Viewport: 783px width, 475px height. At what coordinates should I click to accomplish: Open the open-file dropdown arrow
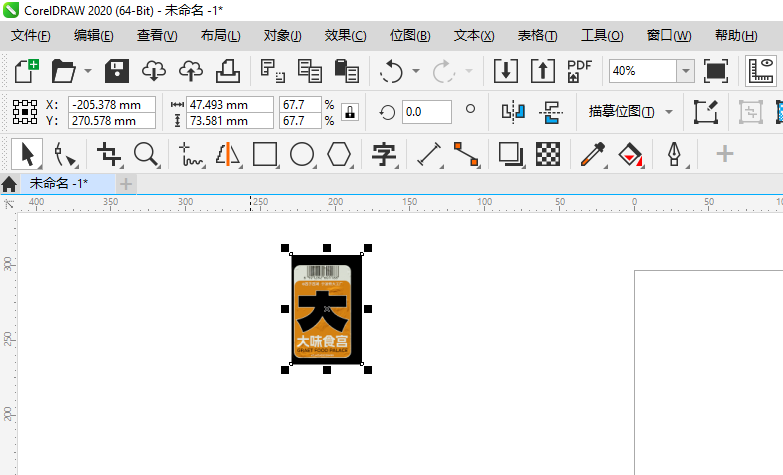88,71
